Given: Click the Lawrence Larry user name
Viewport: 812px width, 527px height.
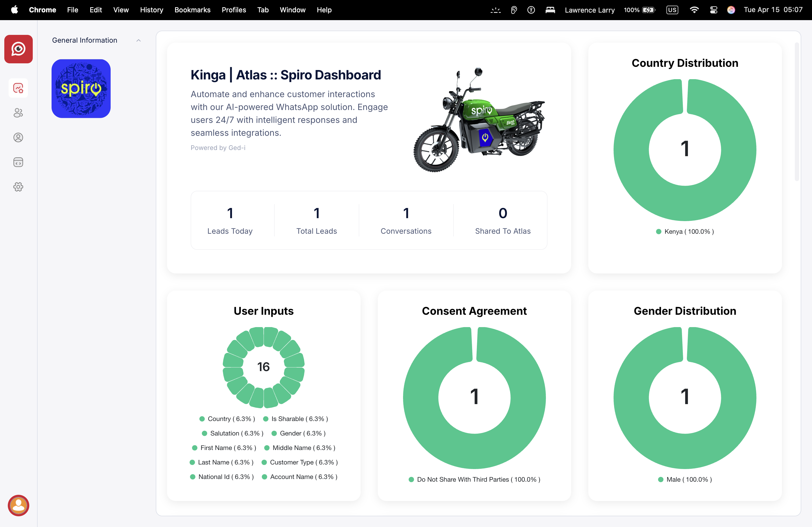Looking at the screenshot, I should (590, 10).
